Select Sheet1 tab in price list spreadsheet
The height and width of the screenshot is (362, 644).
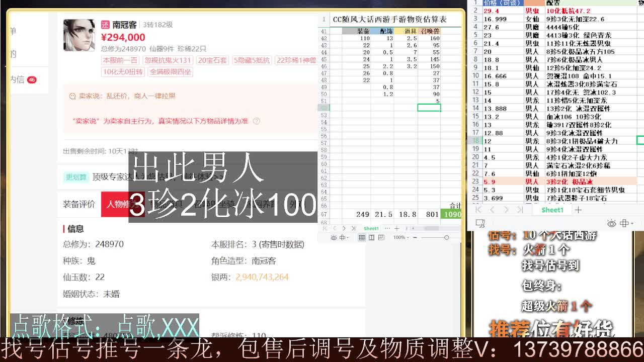pyautogui.click(x=552, y=210)
